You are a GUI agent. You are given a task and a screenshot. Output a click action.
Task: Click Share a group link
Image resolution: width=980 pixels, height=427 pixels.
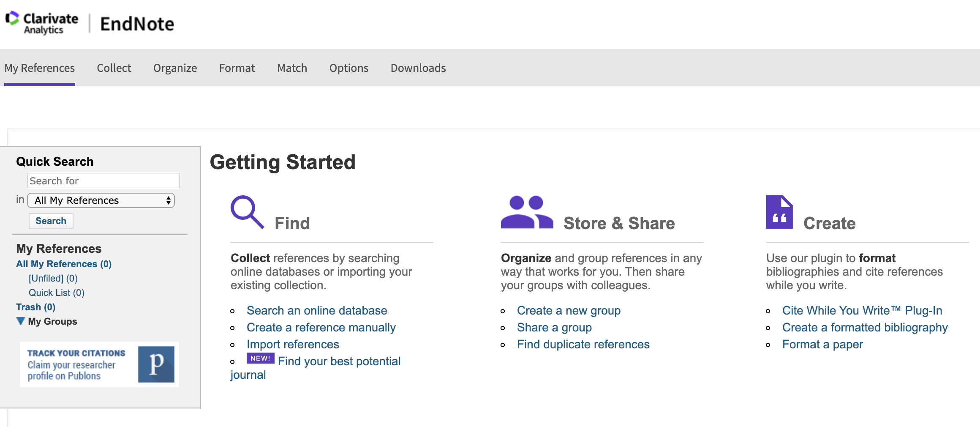(x=554, y=327)
